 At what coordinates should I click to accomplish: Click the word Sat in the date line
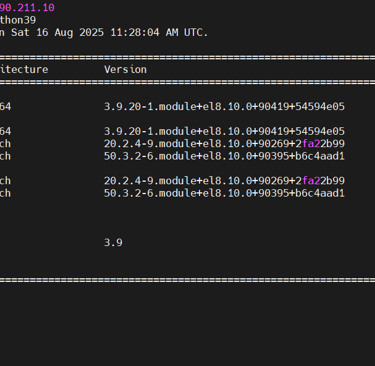(x=20, y=32)
